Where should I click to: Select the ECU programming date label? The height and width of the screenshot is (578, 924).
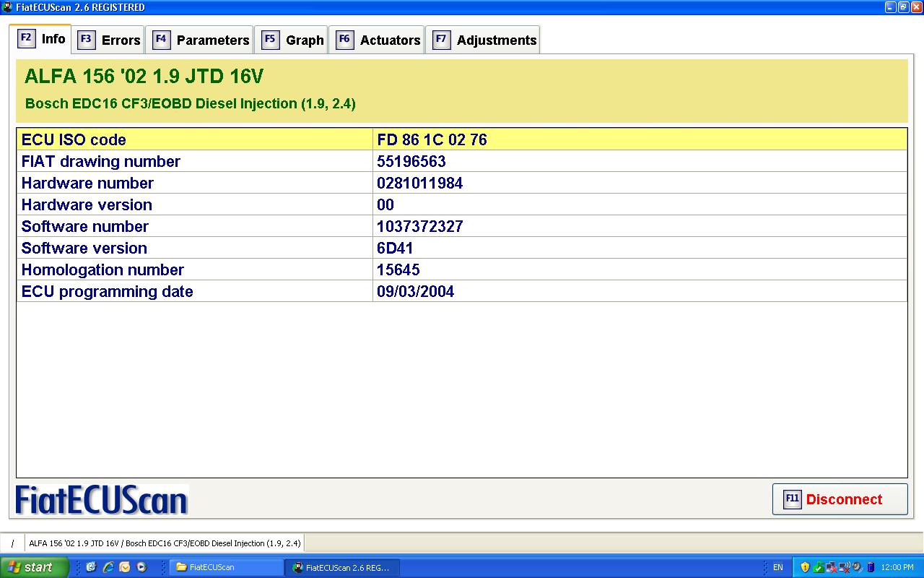click(x=108, y=291)
